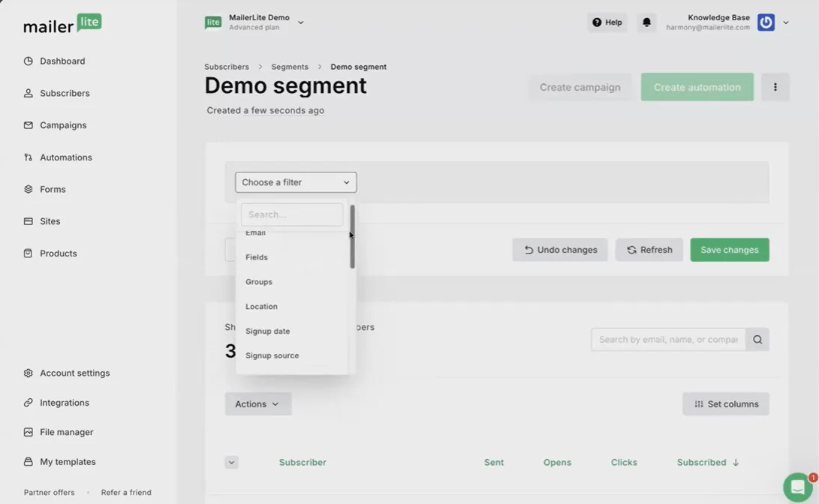Expand the Knowledge Base user menu chevron
Screen dimensions: 819x504
tap(785, 22)
